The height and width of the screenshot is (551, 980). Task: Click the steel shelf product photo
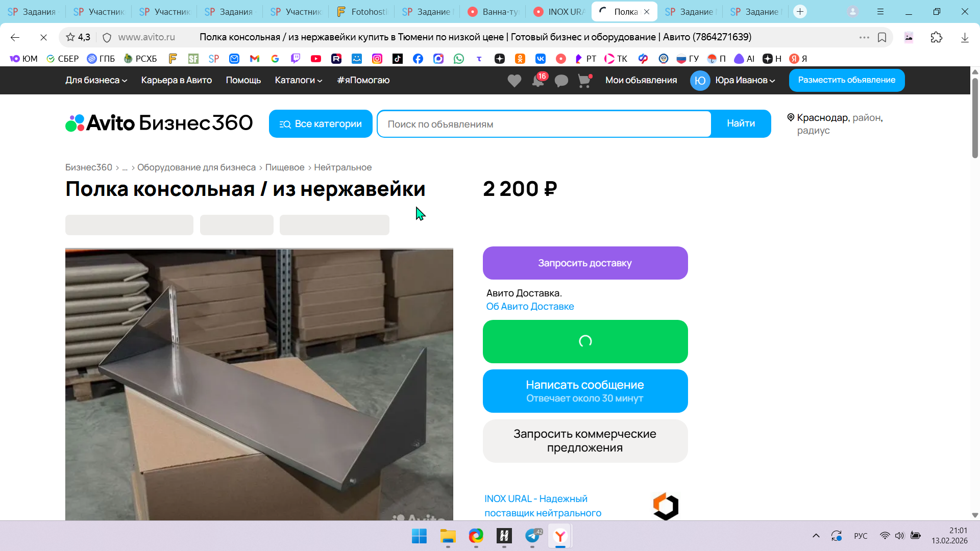(259, 384)
